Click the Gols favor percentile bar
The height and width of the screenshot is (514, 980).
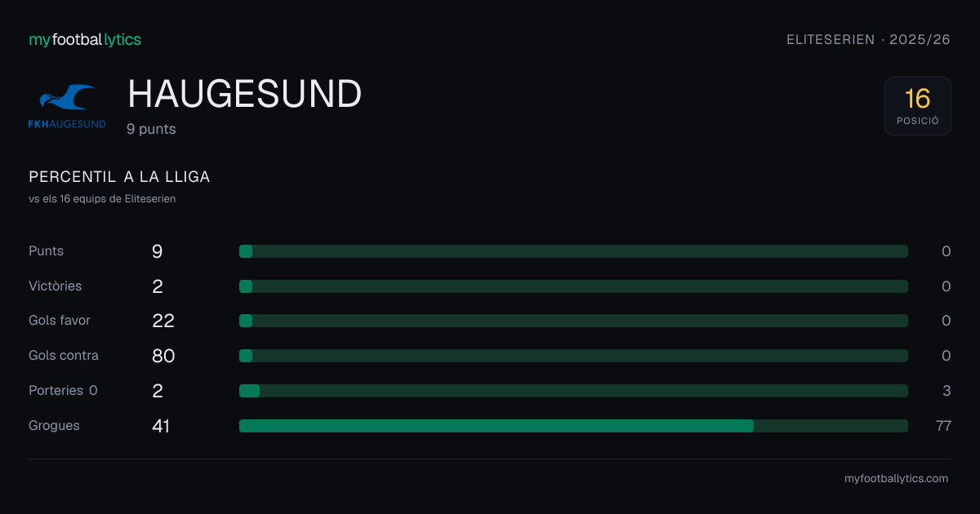573,321
